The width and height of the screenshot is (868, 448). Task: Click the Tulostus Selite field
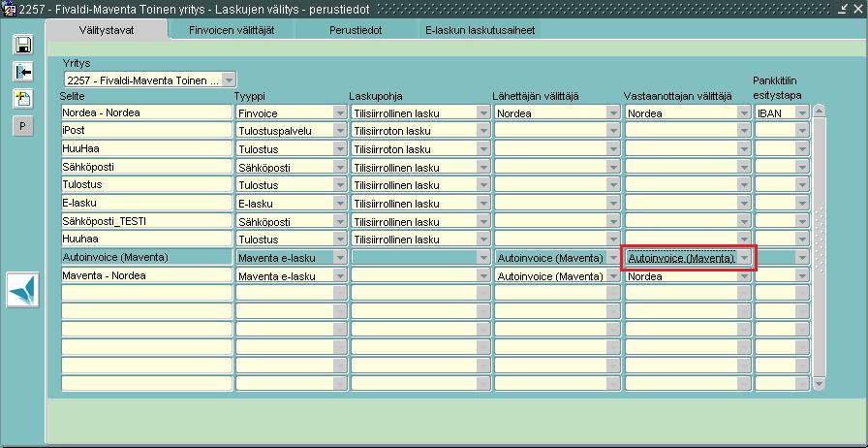[146, 185]
